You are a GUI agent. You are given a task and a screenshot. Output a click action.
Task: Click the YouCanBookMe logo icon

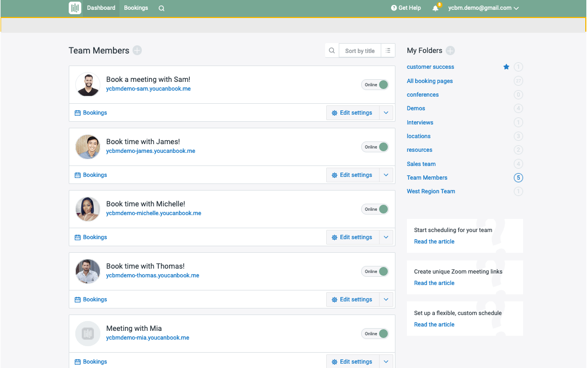(75, 8)
